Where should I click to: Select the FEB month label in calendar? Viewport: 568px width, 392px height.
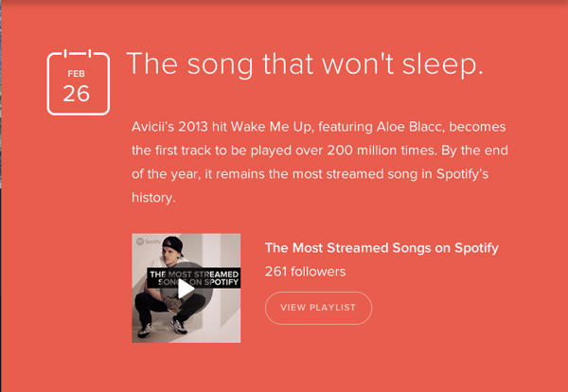(x=77, y=73)
